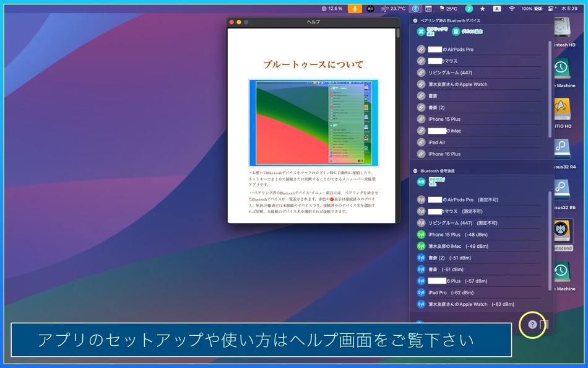Click green signal icon for iPhone 15 Plus (-48 dBm)
588x368 pixels.
421,235
